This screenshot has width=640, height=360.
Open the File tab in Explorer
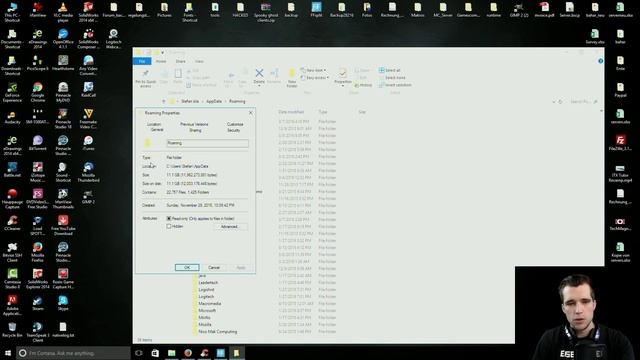tap(142, 61)
